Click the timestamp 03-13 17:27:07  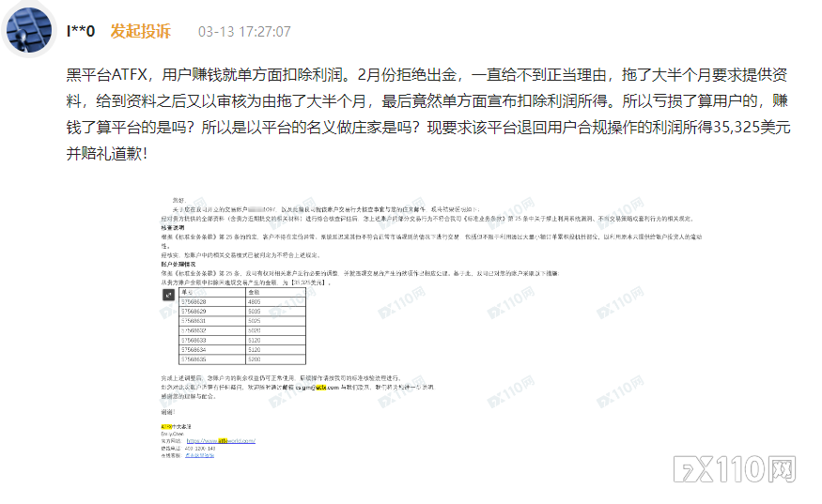pyautogui.click(x=244, y=32)
